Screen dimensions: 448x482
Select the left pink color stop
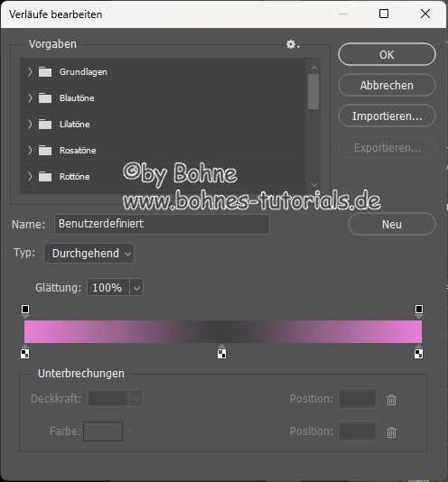point(24,352)
